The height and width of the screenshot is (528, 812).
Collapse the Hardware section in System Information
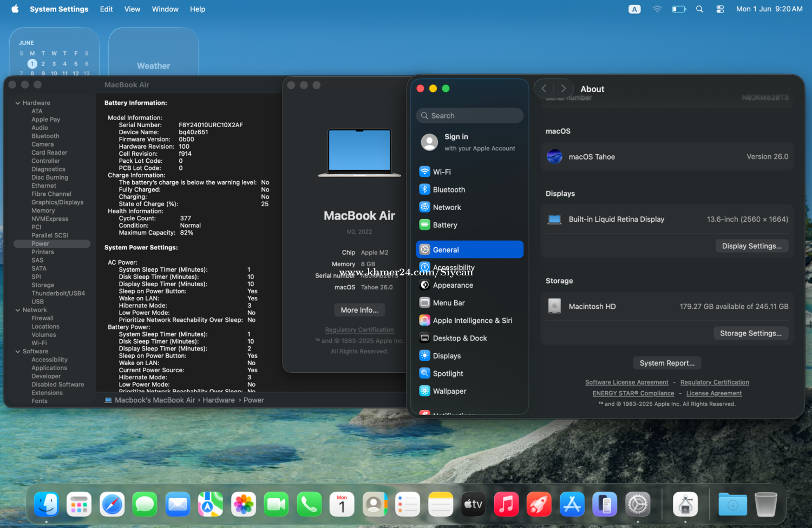18,103
